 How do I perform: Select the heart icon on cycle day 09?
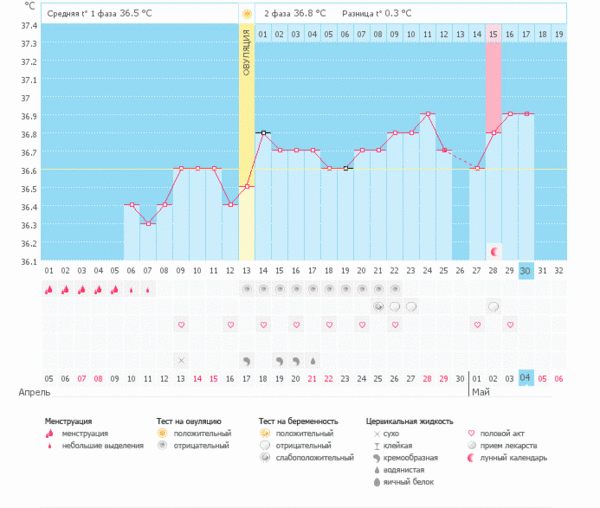tap(181, 325)
